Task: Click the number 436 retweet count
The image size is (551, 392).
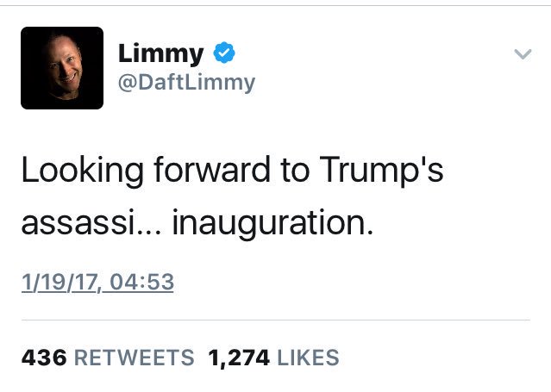Action: point(43,357)
